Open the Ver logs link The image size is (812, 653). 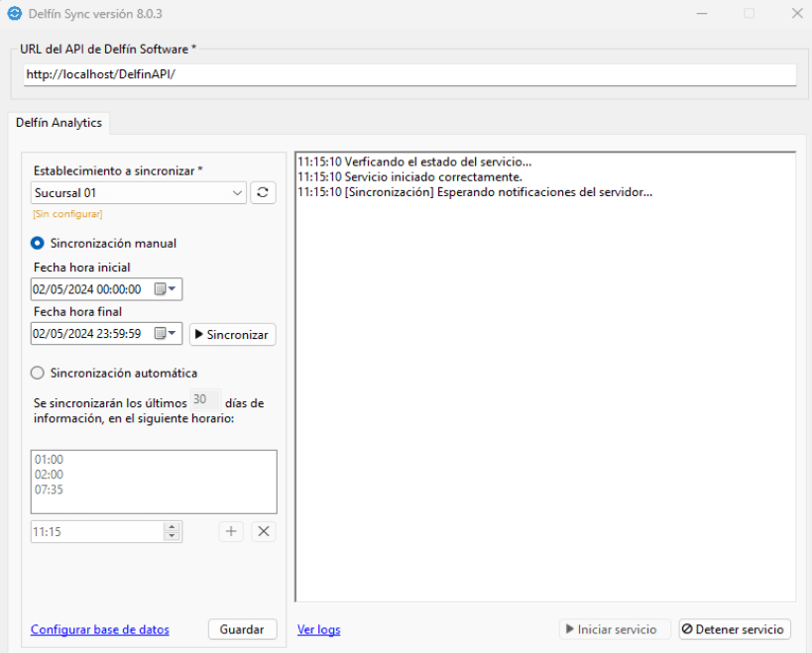tap(318, 629)
